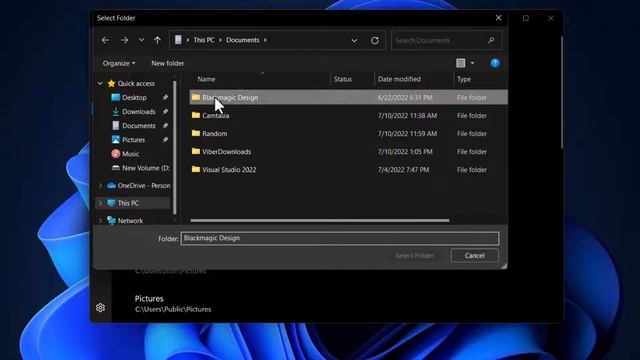Go forward using the forward arrow
The image size is (640, 360).
point(124,40)
